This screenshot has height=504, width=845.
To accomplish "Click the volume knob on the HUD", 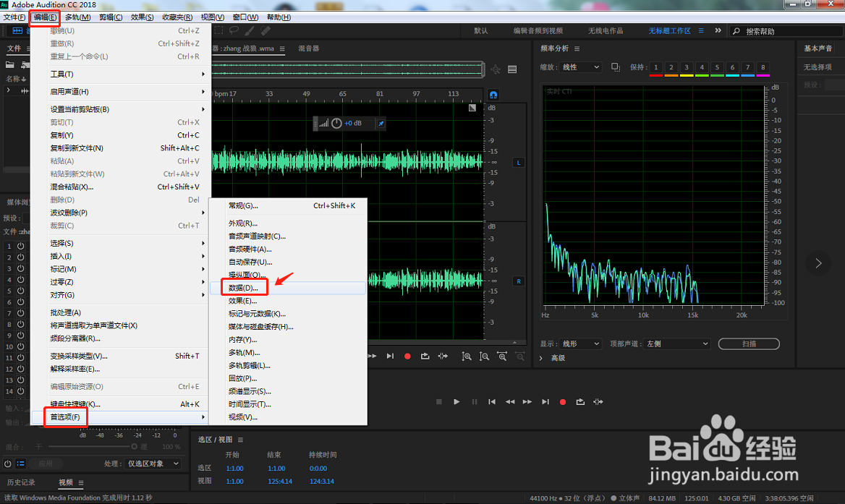I will 336,124.
